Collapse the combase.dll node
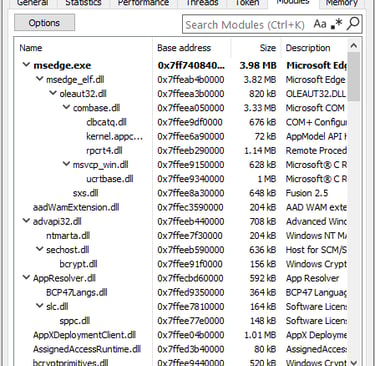375x366 pixels. [x=66, y=108]
